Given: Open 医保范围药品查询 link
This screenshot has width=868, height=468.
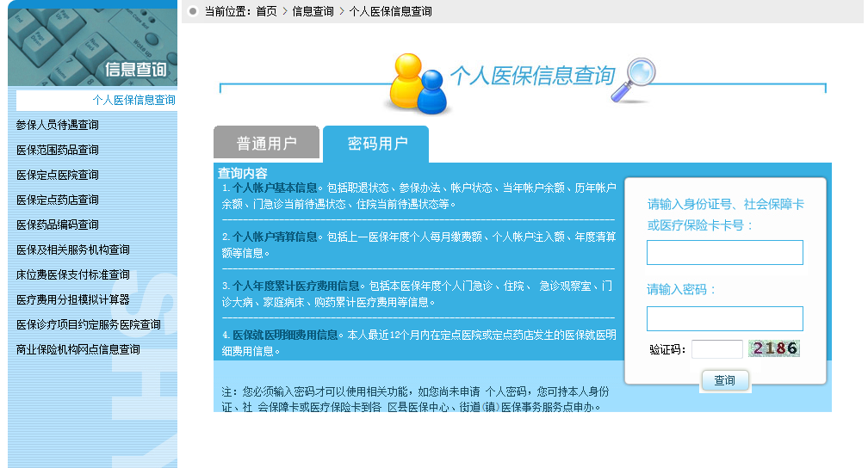Looking at the screenshot, I should pyautogui.click(x=58, y=150).
